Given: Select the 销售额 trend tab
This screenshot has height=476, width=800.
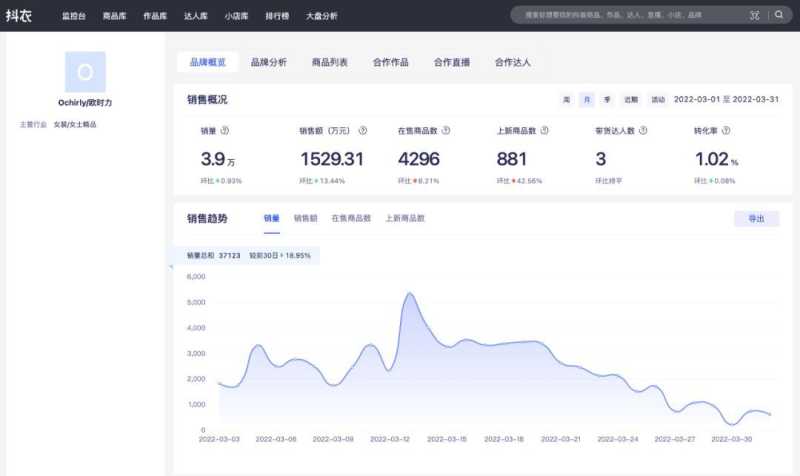Looking at the screenshot, I should click(x=306, y=218).
